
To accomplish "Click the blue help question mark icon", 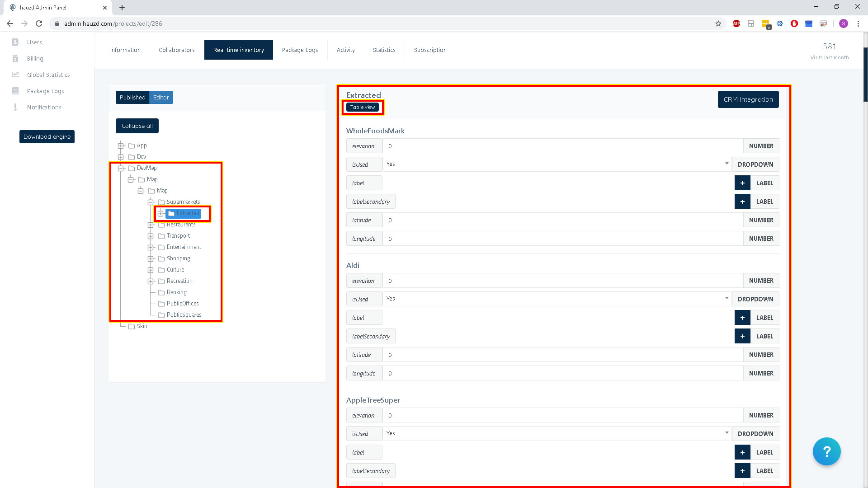I will pos(826,451).
